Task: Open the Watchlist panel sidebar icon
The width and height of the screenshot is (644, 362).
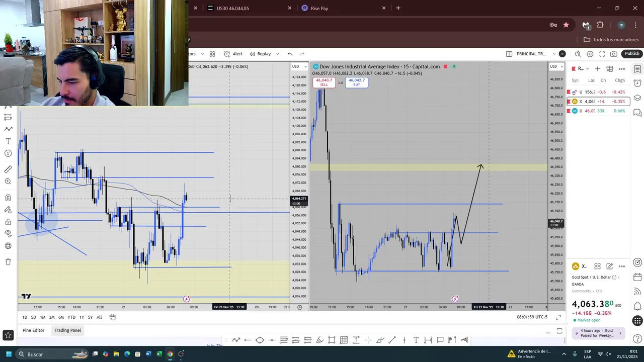Action: click(637, 68)
